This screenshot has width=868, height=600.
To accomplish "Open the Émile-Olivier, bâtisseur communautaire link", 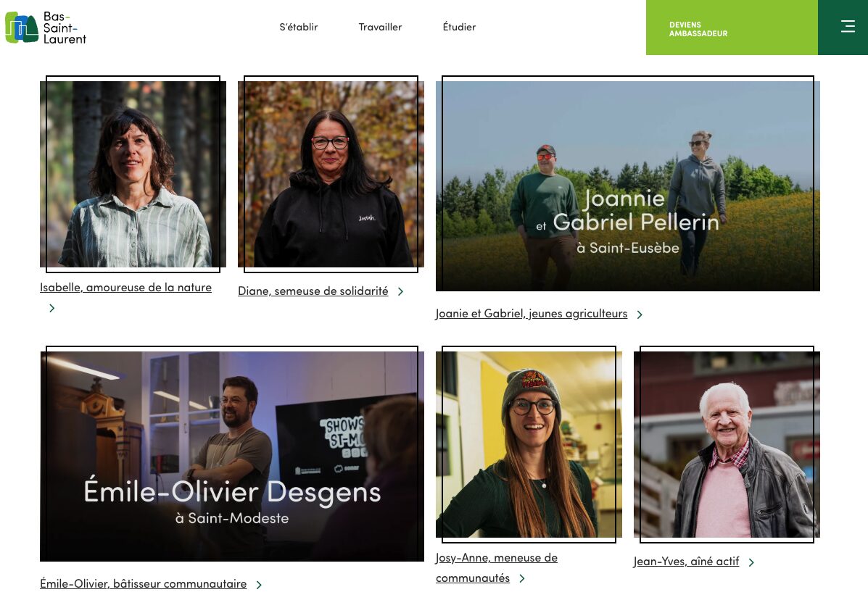I will point(144,584).
